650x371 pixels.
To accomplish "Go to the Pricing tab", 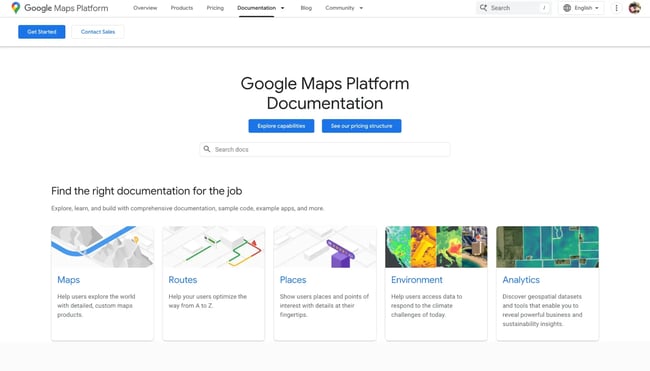I will click(x=215, y=8).
